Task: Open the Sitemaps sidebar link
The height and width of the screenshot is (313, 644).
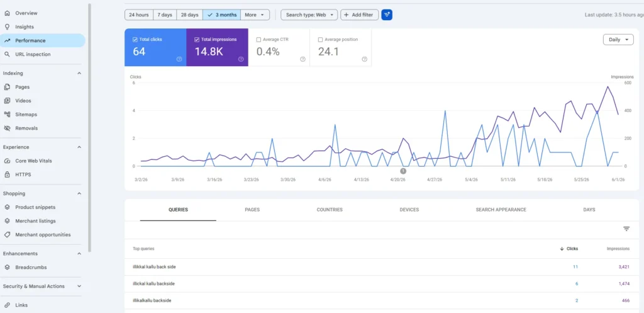Action: (26, 115)
